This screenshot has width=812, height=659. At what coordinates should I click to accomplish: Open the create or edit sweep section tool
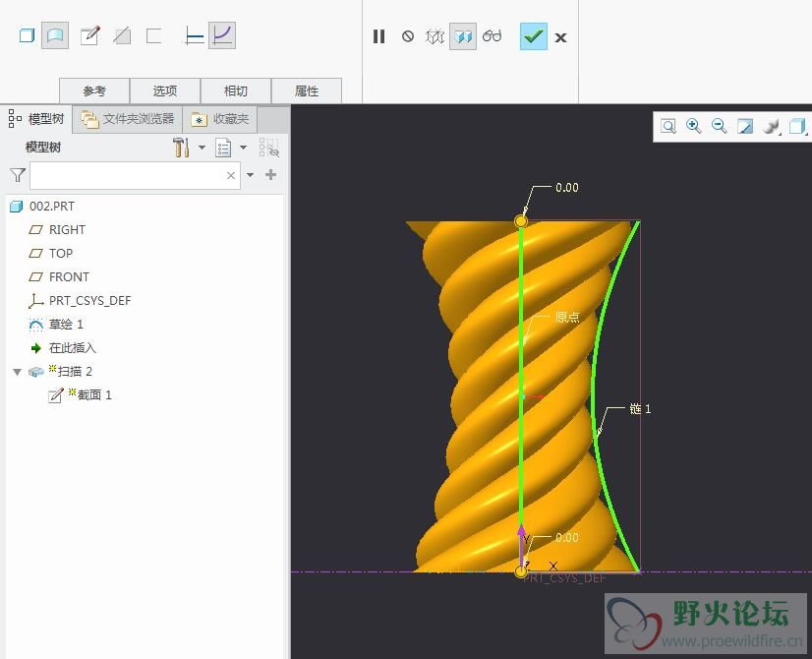pyautogui.click(x=89, y=35)
